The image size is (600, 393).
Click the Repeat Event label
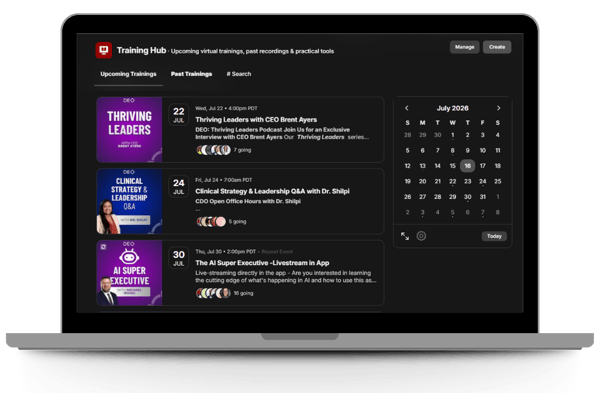click(277, 251)
